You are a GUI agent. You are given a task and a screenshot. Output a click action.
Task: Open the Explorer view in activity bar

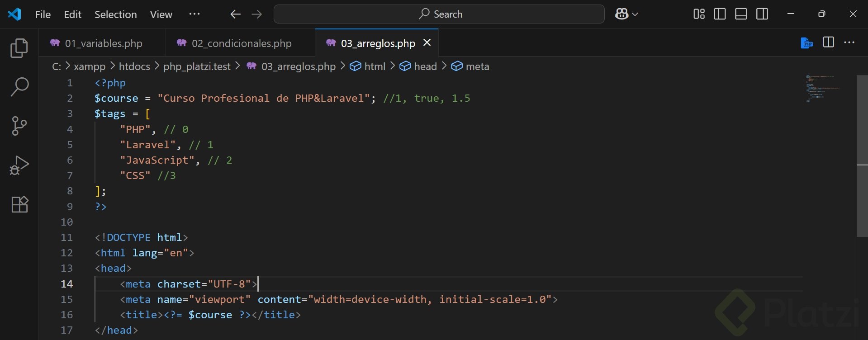pyautogui.click(x=19, y=48)
